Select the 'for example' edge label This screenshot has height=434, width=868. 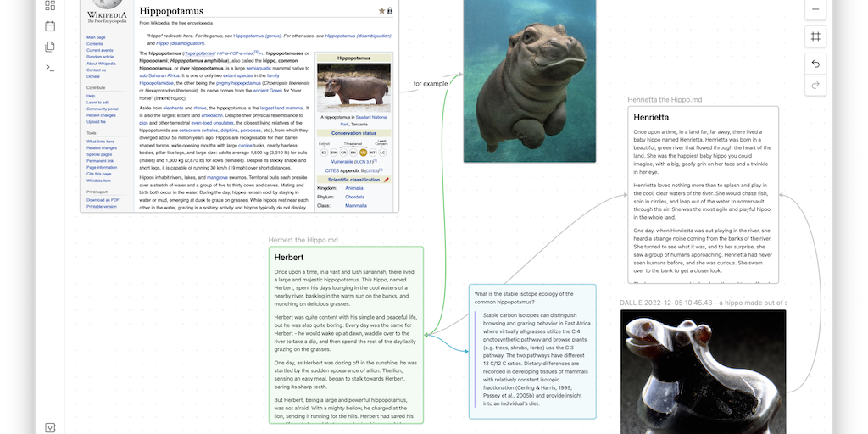[x=430, y=84]
